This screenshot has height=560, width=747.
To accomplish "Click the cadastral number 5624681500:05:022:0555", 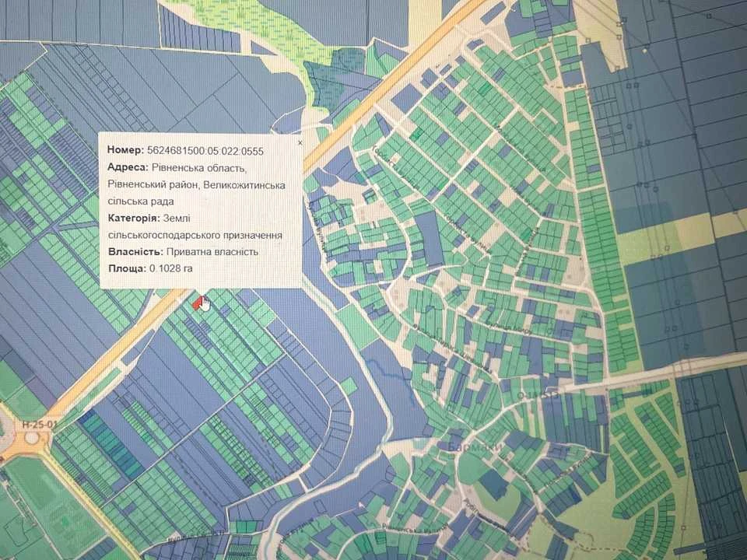I will coord(205,151).
